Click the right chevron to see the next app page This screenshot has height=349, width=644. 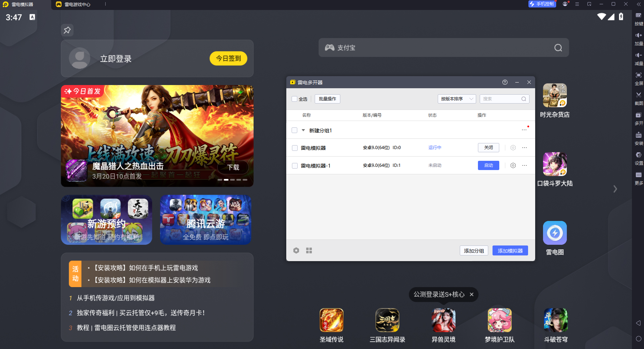615,189
